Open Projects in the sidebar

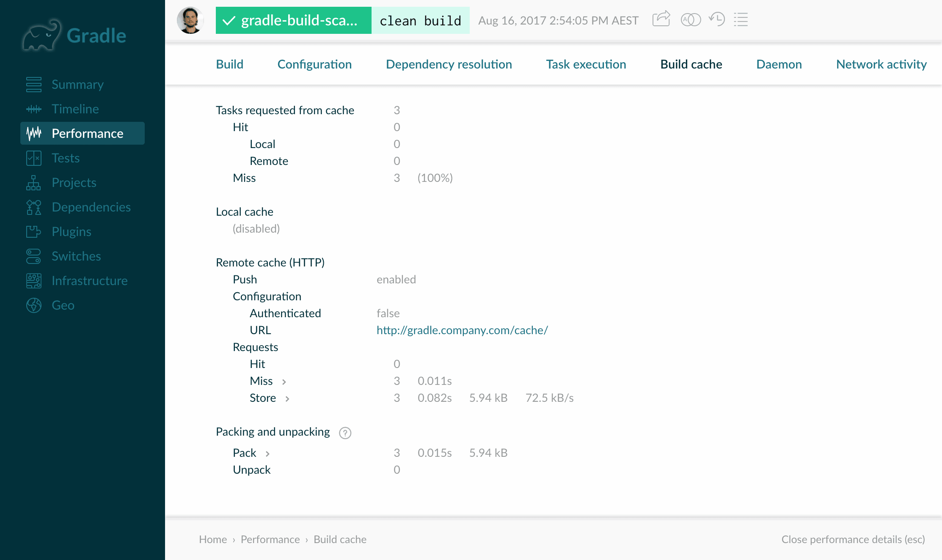74,183
